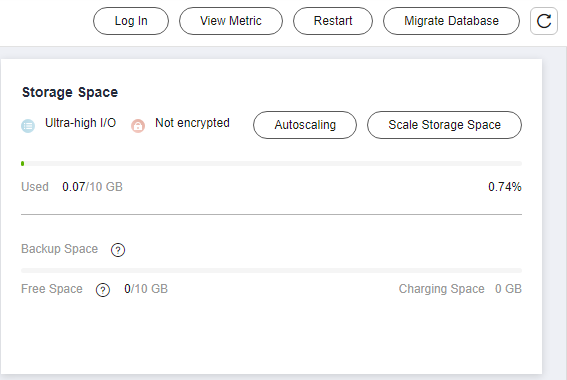
Task: Click the View Metric button
Action: pyautogui.click(x=231, y=21)
